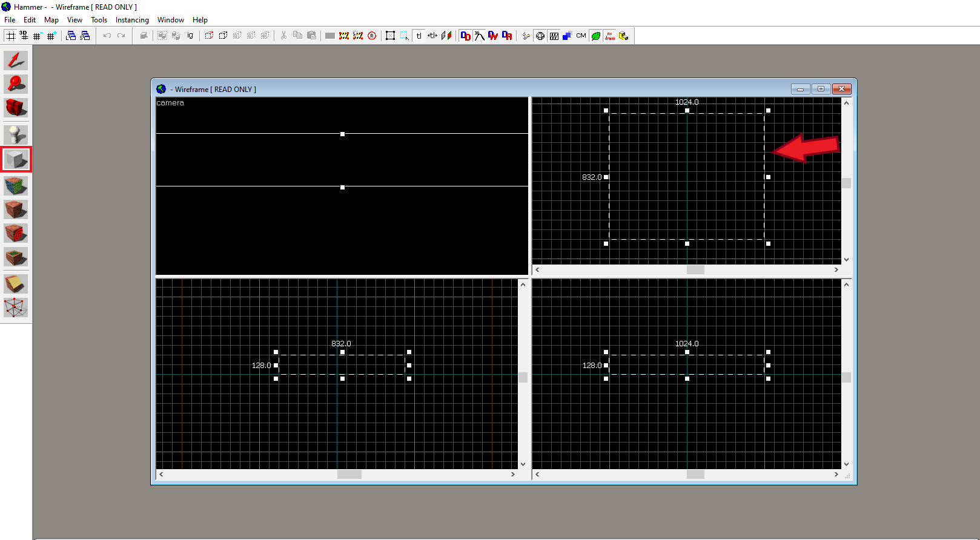Toggle texture lock (tl) button
The image size is (980, 540).
419,36
